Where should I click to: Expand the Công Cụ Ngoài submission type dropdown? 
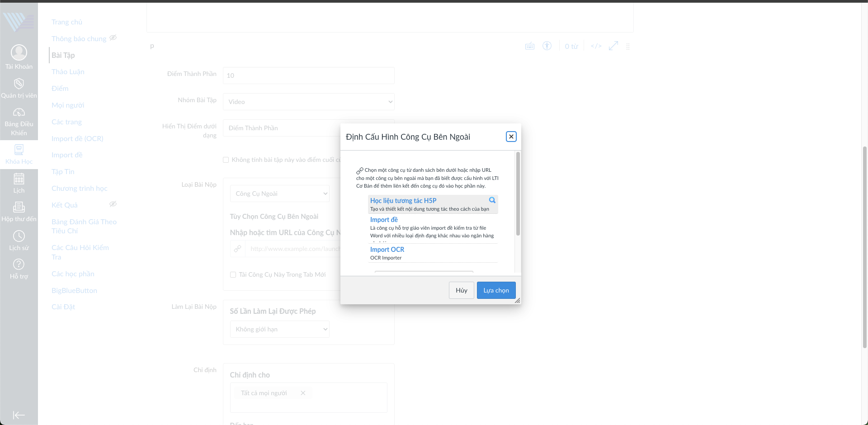279,194
